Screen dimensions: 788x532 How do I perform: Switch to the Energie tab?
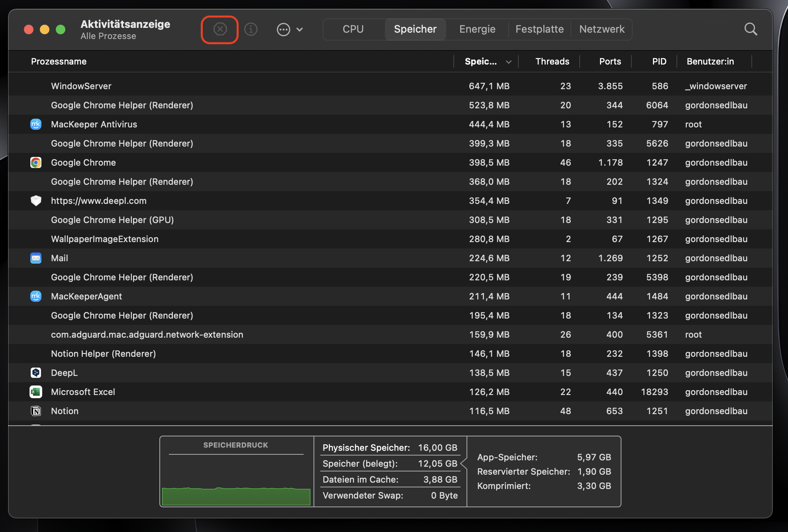pos(477,29)
